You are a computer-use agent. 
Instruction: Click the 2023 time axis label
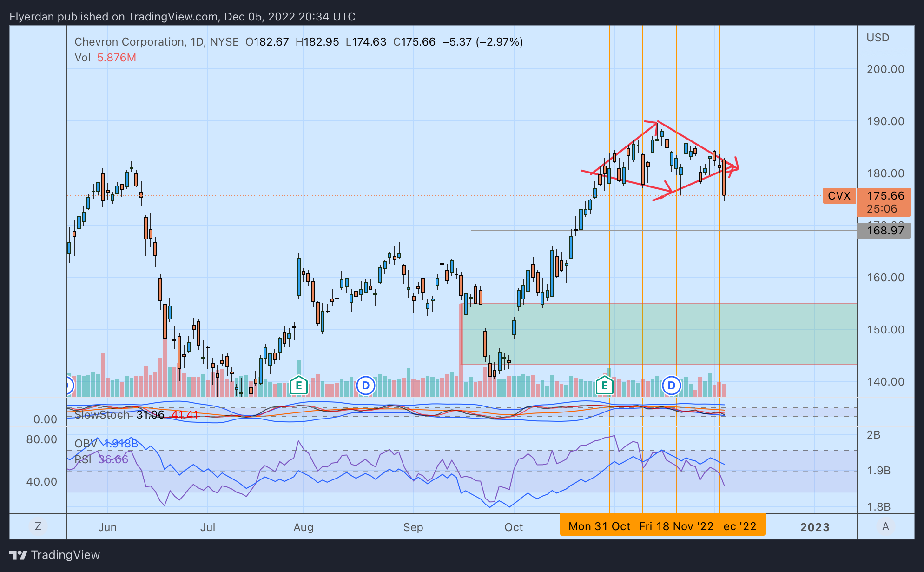(x=815, y=527)
